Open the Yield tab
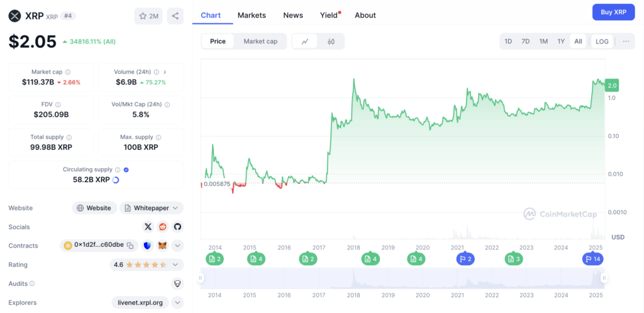Viewport: 644px width, 313px height. click(x=330, y=15)
